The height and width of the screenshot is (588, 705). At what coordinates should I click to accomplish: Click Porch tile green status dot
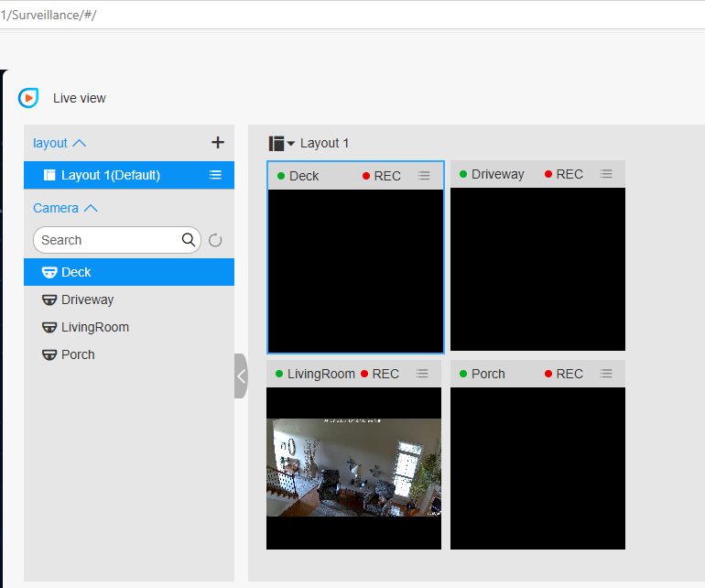[463, 374]
